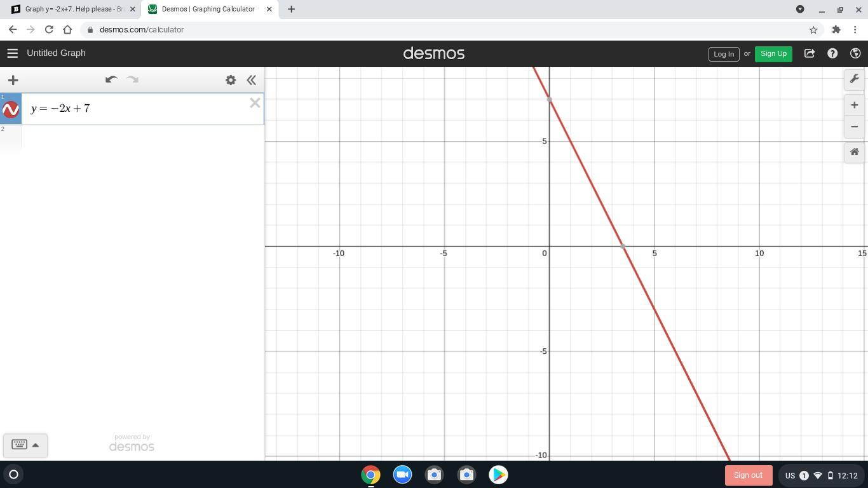This screenshot has width=868, height=488.
Task: Click the centered Desmos logo in the header
Action: 434,53
